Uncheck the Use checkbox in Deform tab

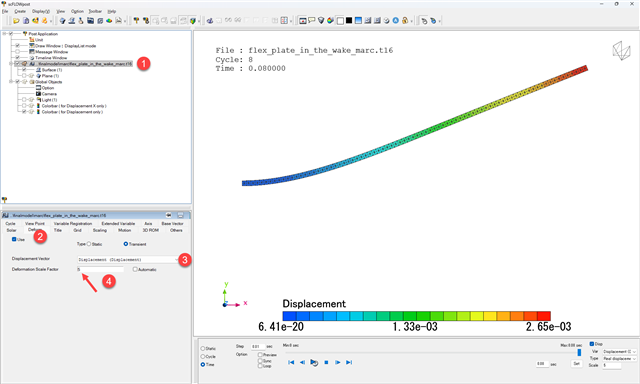14,240
